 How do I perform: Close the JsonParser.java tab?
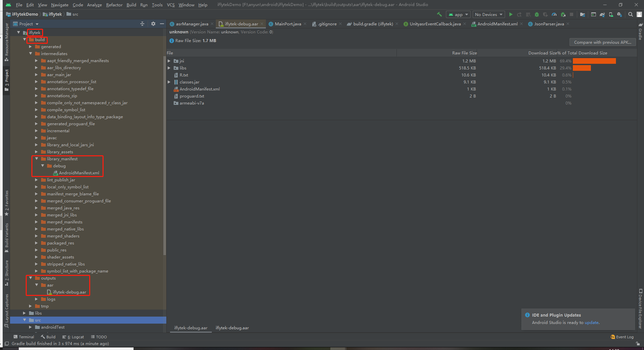coord(568,24)
